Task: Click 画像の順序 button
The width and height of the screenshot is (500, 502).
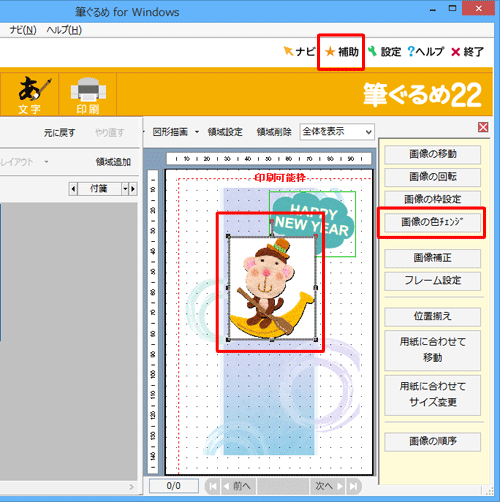Action: pyautogui.click(x=433, y=442)
